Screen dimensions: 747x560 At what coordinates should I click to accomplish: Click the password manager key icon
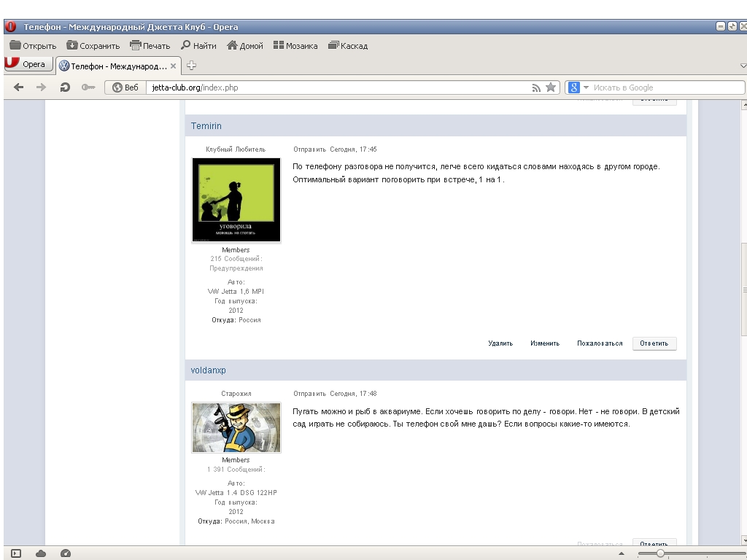(88, 87)
